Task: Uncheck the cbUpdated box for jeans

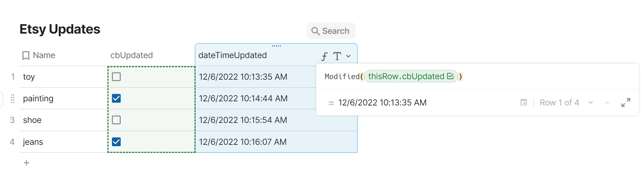Action: point(116,142)
